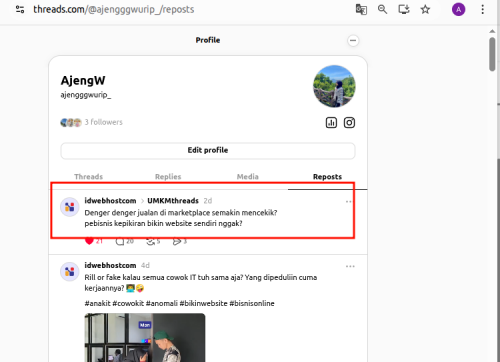Click the Google Translate page icon
Viewport: 500px width, 362px height.
[361, 9]
